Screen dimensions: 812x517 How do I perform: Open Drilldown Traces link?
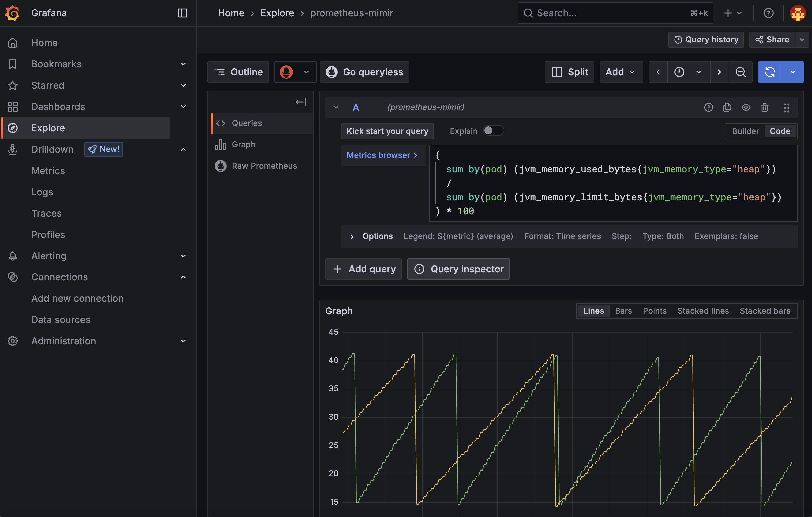[47, 213]
